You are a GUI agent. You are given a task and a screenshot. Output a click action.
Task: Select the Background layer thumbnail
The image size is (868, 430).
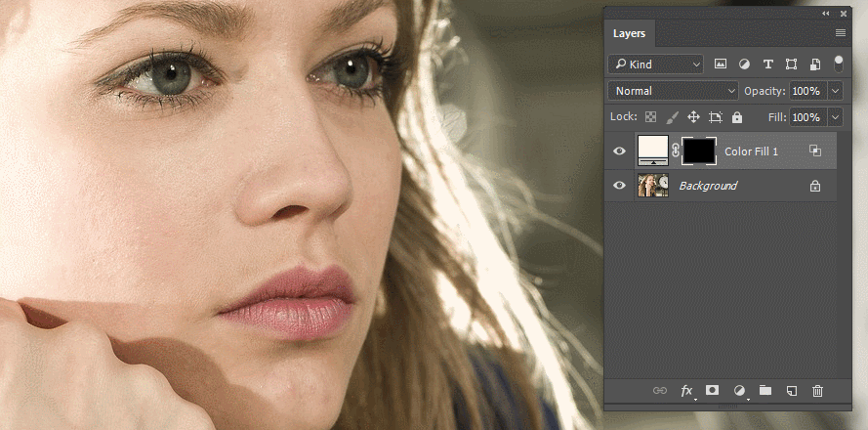pos(653,185)
